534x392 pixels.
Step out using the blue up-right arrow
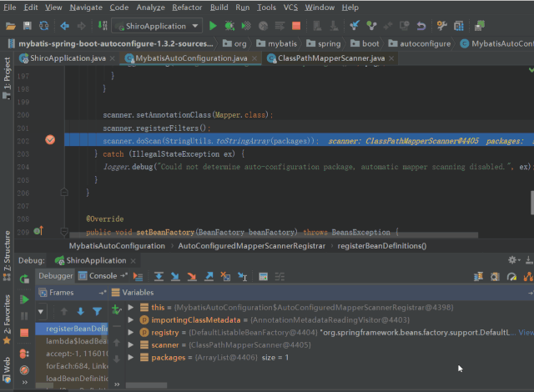[209, 276]
